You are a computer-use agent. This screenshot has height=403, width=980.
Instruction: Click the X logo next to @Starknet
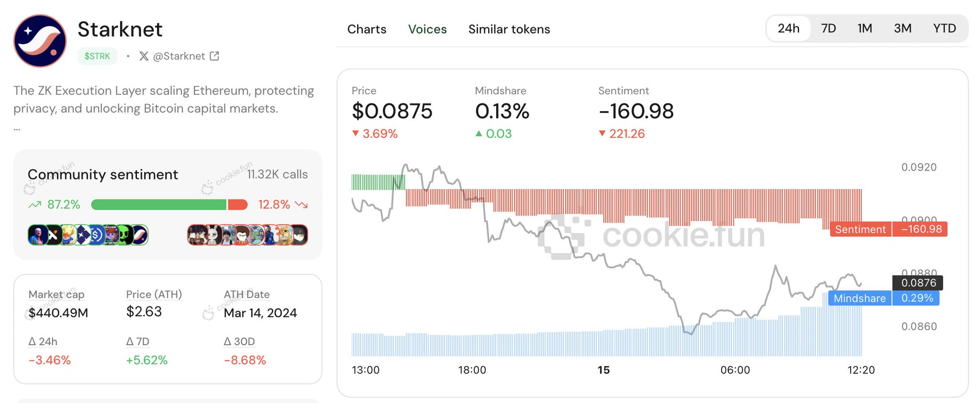tap(144, 56)
